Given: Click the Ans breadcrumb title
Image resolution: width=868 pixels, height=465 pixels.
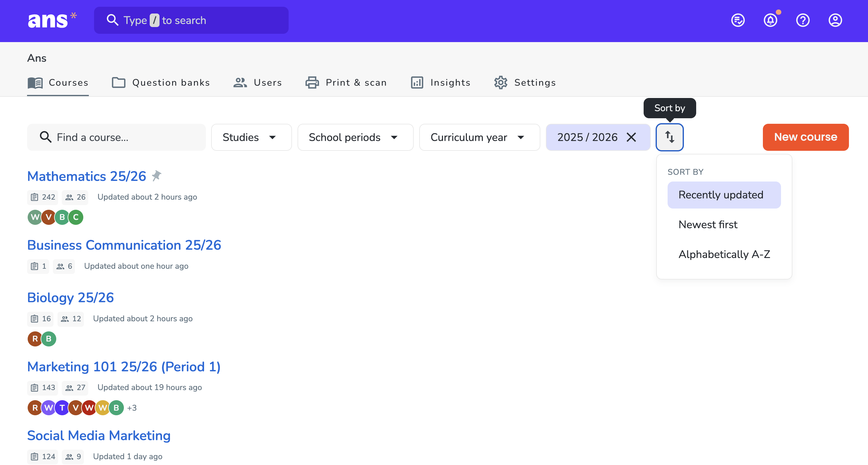Looking at the screenshot, I should (37, 58).
